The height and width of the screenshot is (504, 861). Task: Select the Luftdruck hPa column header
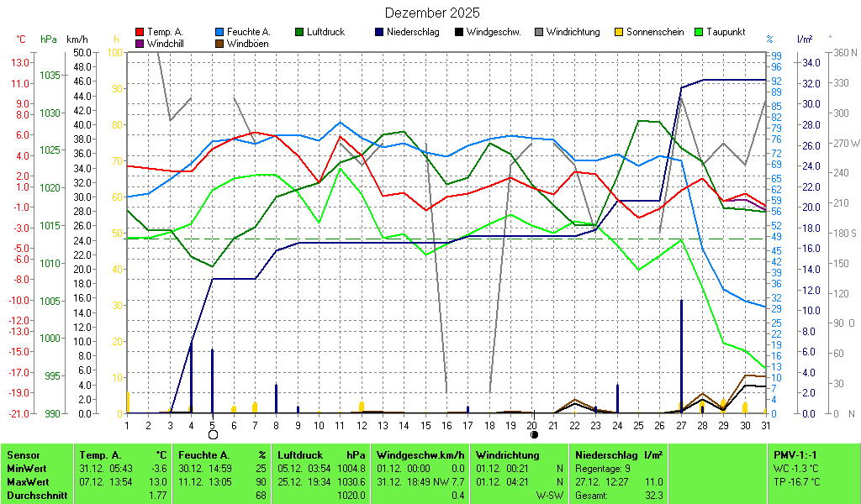321,454
